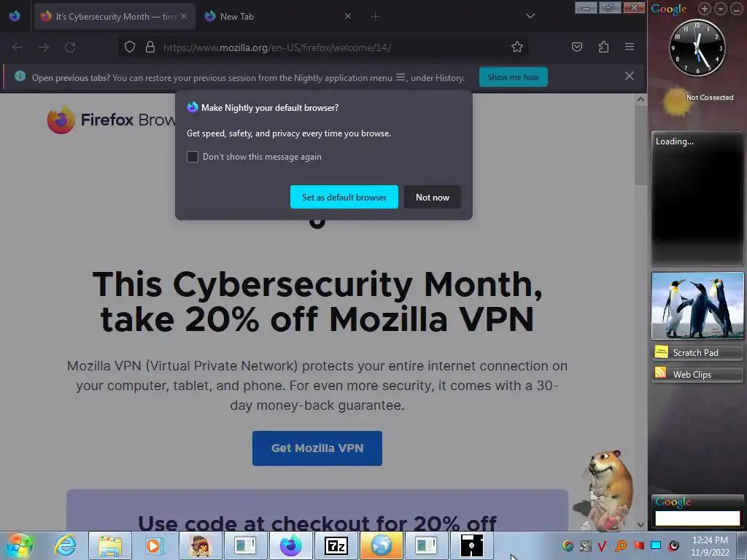Screen dimensions: 747x560
Task: Reload the current page
Action: (x=70, y=47)
